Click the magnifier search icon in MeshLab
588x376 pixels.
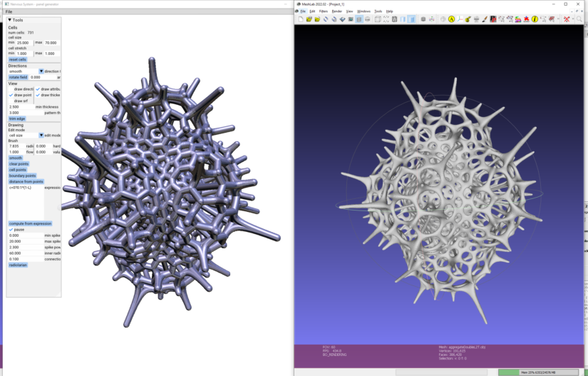pos(579,19)
